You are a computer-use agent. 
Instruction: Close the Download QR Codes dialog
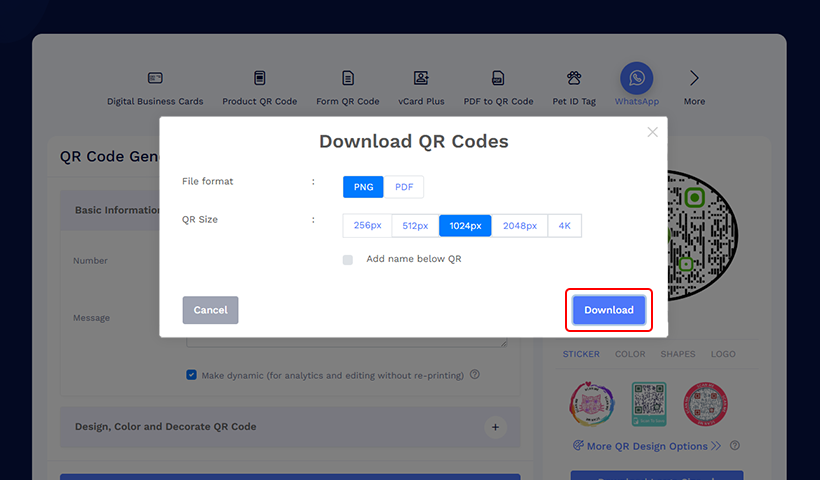point(652,132)
